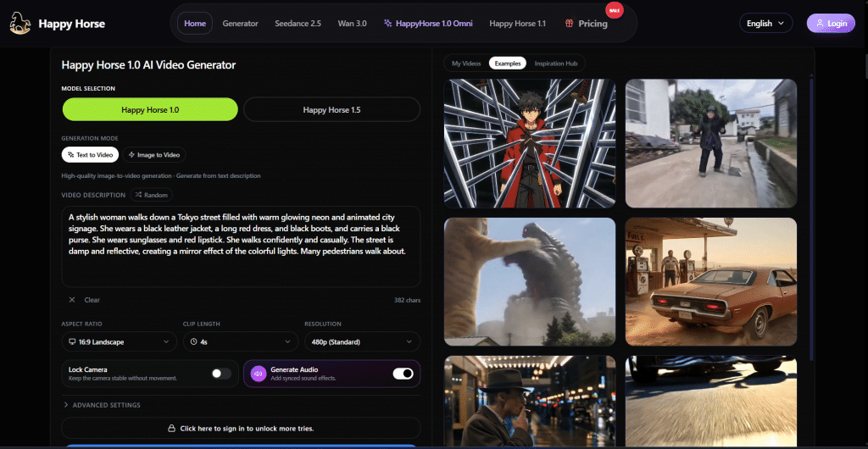Viewport: 868px width, 449px height.
Task: Open the muscle car gas station example
Action: click(711, 281)
